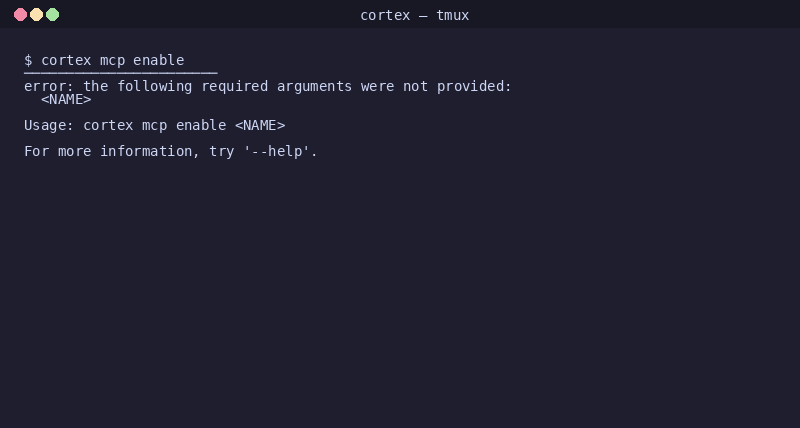Viewport: 800px width, 428px height.
Task: Click the indented '<NAME>' placeholder below the error
Action: click(66, 99)
